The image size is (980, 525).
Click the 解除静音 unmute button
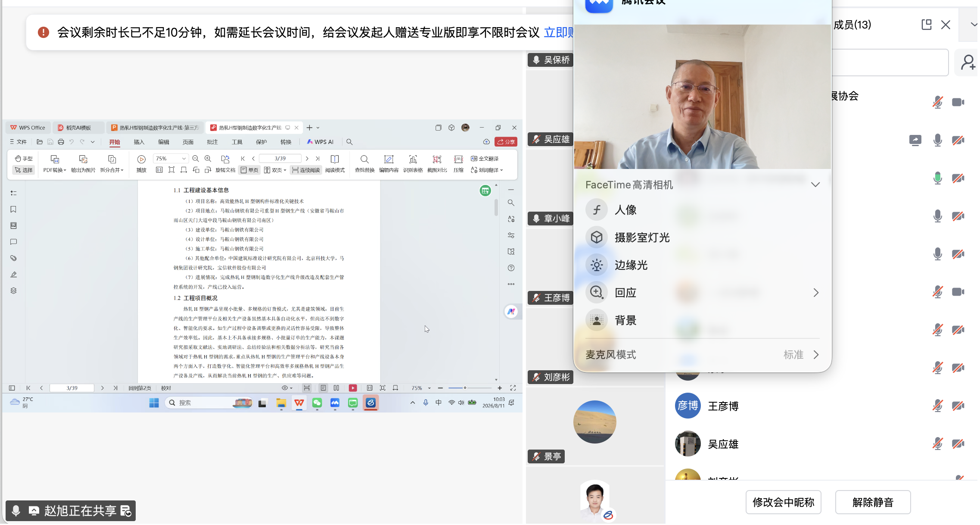[x=873, y=502]
